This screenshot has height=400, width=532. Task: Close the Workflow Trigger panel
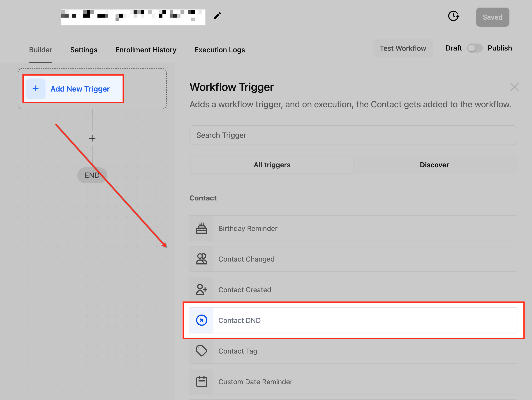pos(514,87)
